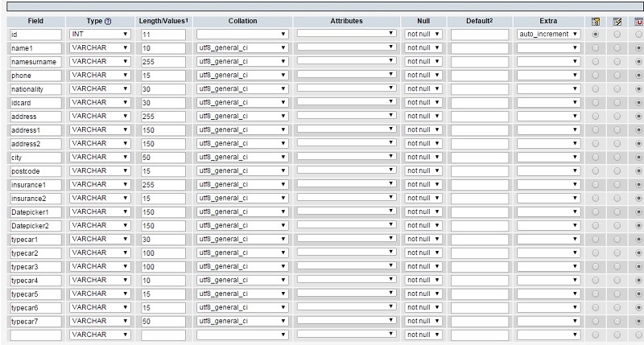Click the Extra column header
Screen dimensions: 644x345
548,21
